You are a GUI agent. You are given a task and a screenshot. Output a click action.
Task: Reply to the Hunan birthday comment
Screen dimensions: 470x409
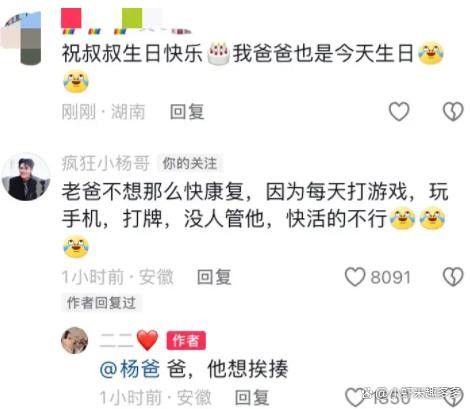pos(187,112)
